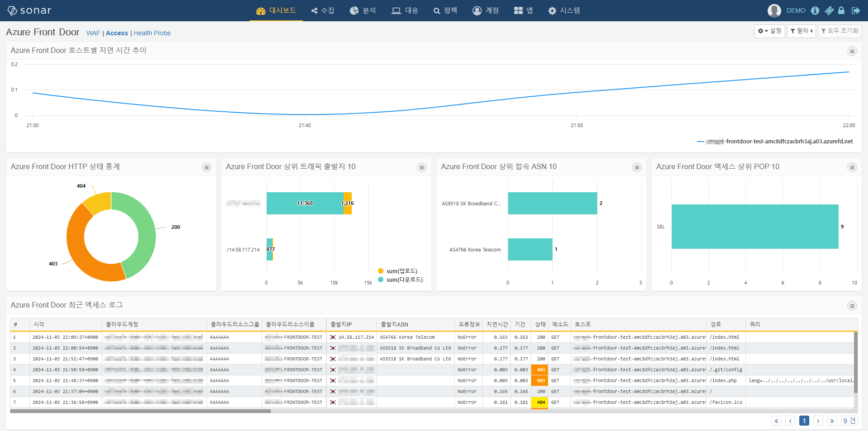The image size is (868, 431).
Task: Switch to the WAF view
Action: [x=93, y=33]
